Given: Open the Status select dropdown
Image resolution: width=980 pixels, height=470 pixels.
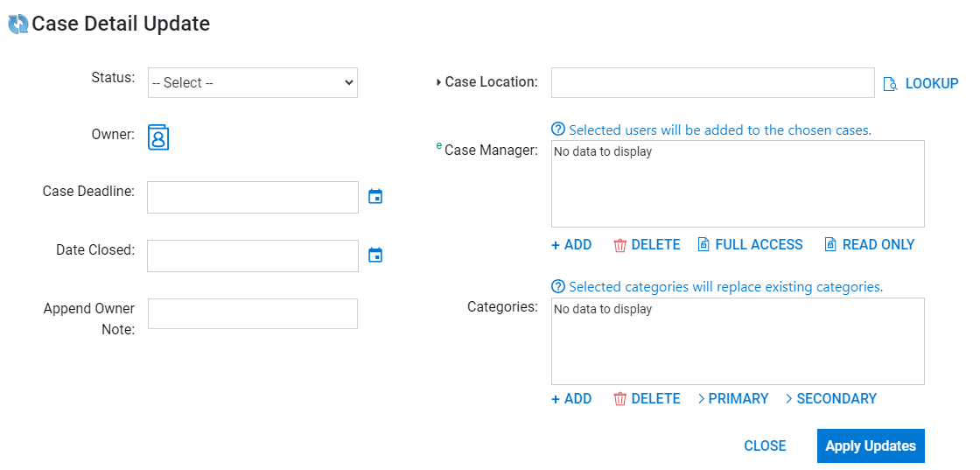Looking at the screenshot, I should coord(253,82).
